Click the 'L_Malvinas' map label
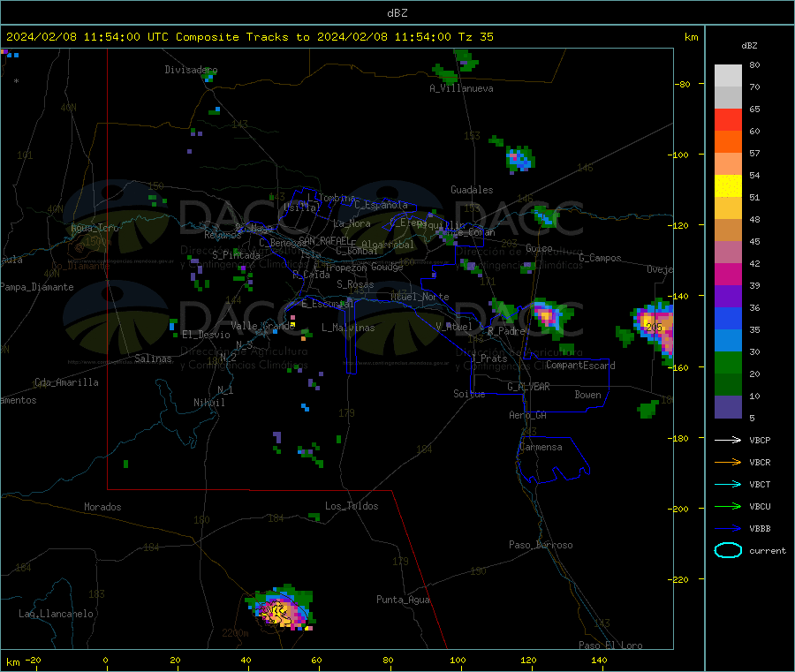Image resolution: width=795 pixels, height=672 pixels. click(348, 328)
